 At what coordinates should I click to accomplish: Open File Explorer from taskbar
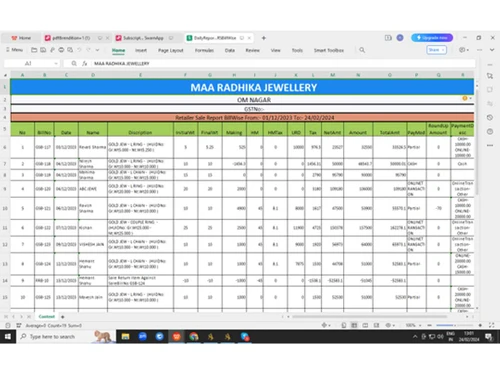(x=125, y=337)
